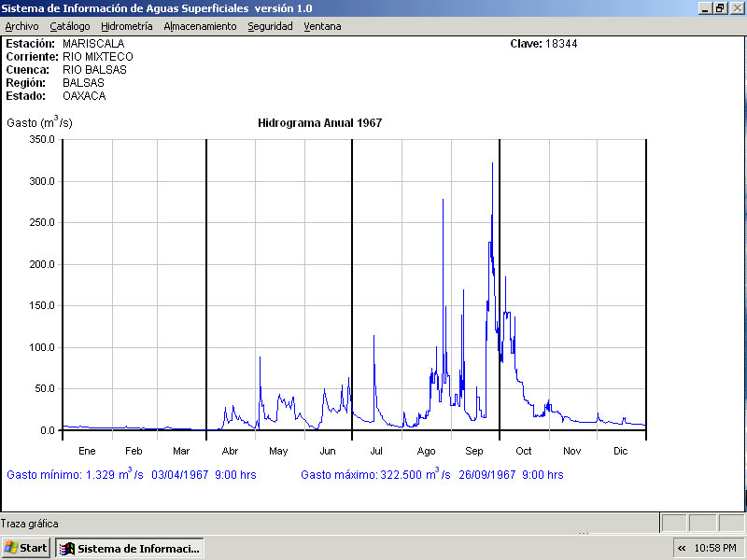Click the Clave: 18344 station code

(543, 44)
